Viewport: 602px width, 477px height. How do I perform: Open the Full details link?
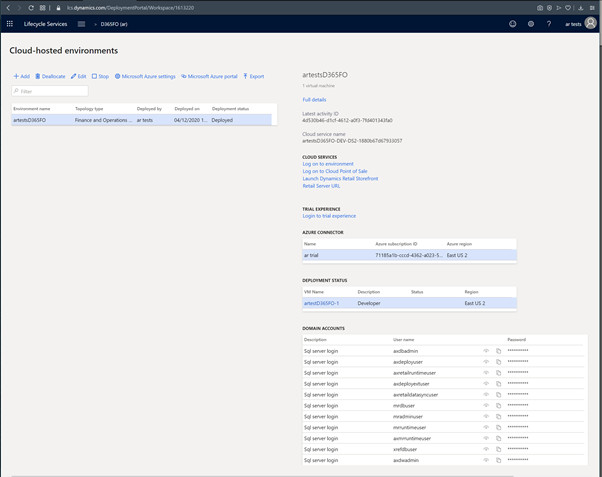point(314,100)
